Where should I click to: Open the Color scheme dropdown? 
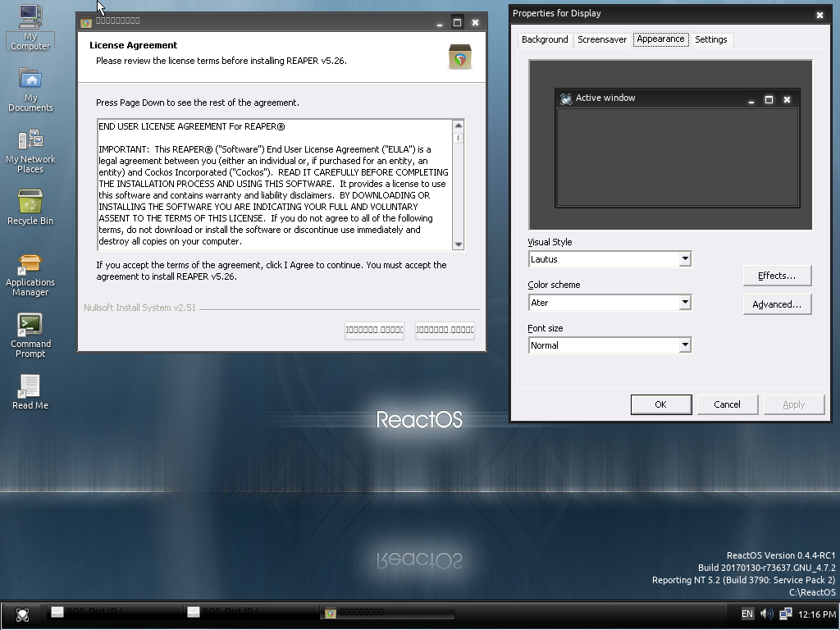coord(684,303)
